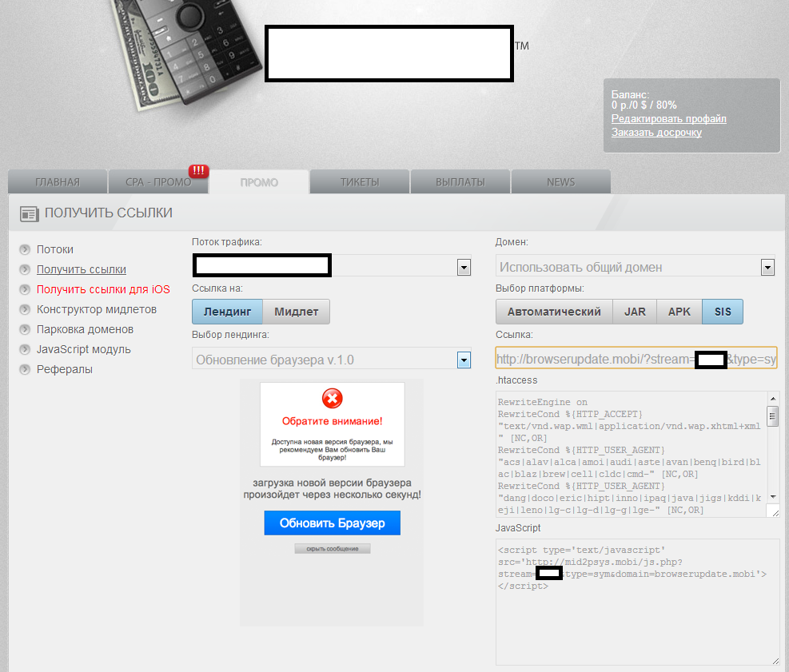
Task: Open Парковка доменов in sidebar
Action: (85, 329)
